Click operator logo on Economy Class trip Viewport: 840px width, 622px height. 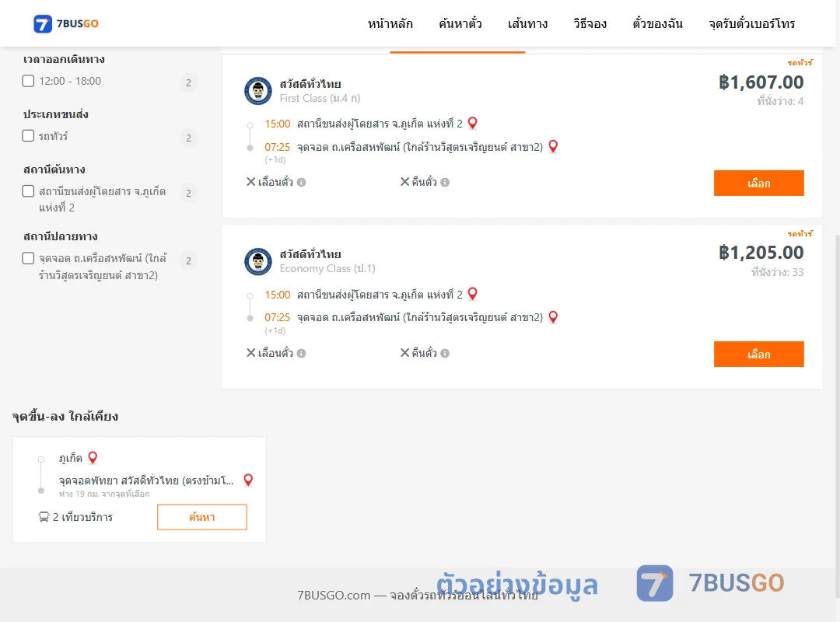coord(258,261)
